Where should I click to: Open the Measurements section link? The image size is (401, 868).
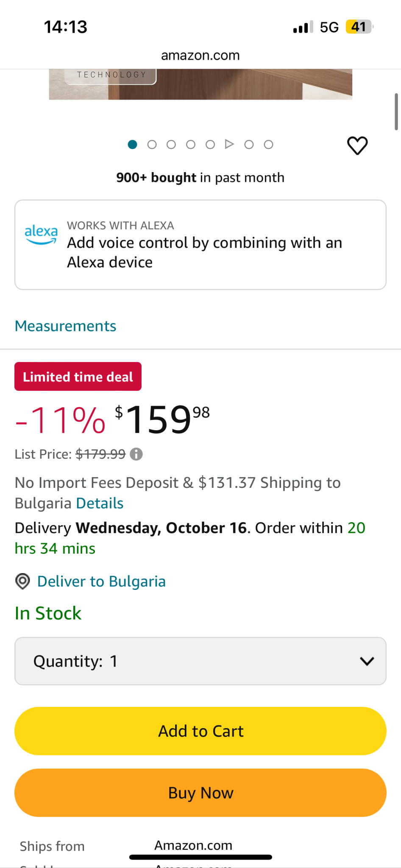65,326
